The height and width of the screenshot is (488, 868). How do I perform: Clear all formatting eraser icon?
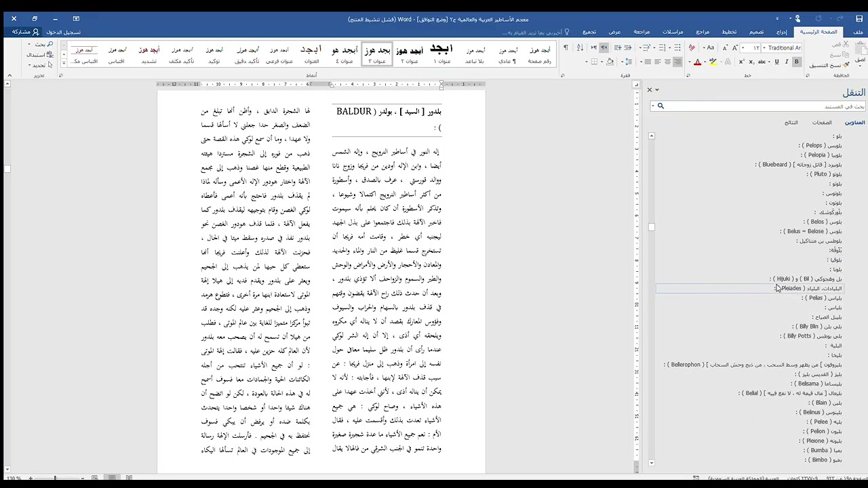(x=692, y=48)
